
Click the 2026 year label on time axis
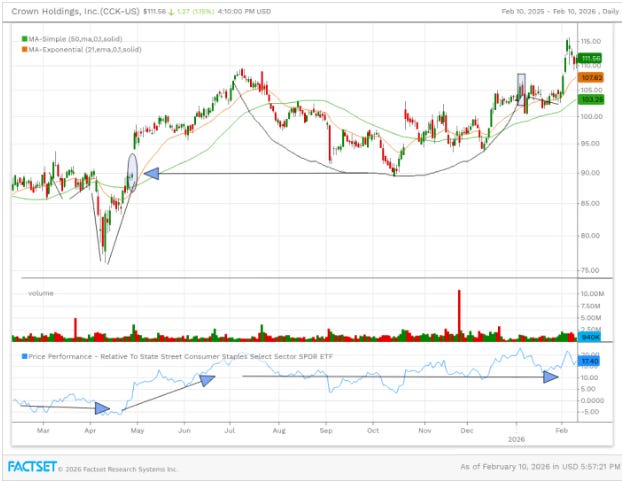pyautogui.click(x=516, y=439)
